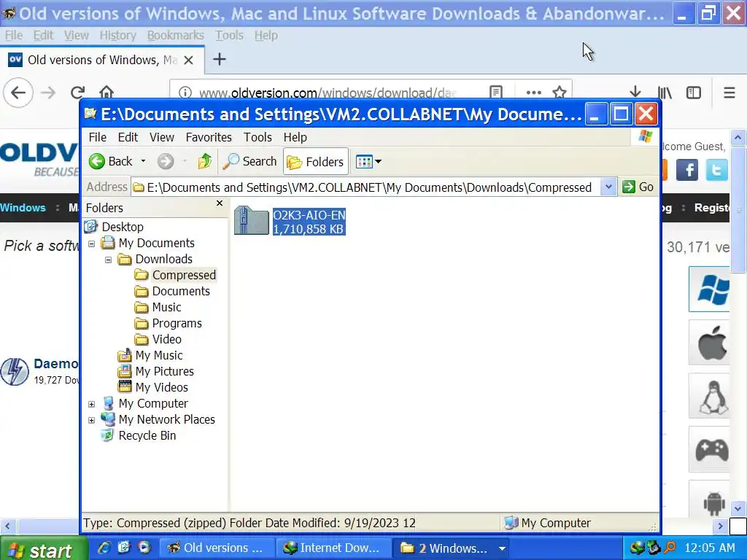This screenshot has height=560, width=747.
Task: Open Search in the Explorer toolbar
Action: 249,161
